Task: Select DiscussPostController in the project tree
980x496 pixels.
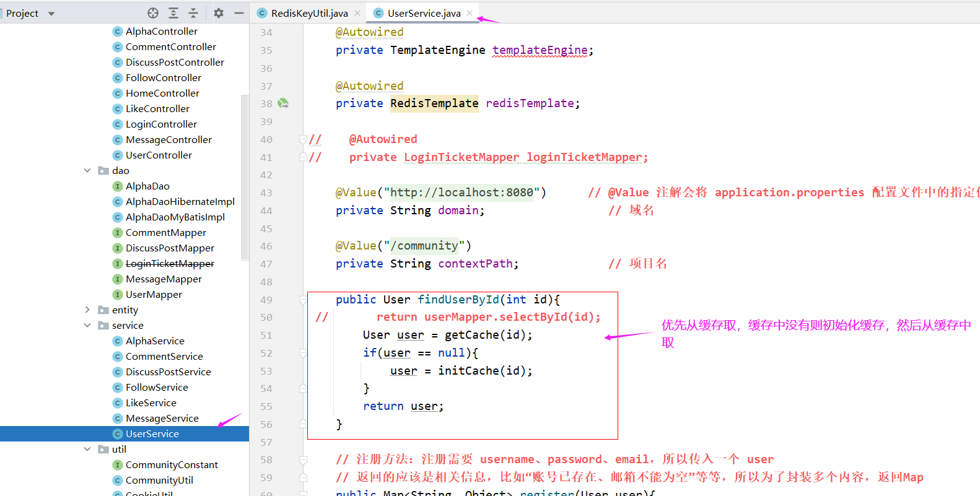Action: (x=175, y=62)
